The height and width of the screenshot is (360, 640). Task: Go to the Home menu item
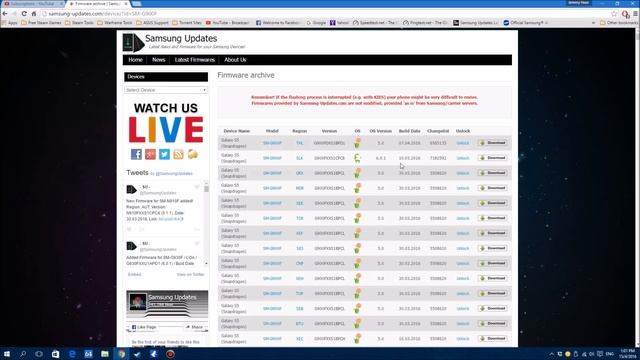pyautogui.click(x=136, y=60)
